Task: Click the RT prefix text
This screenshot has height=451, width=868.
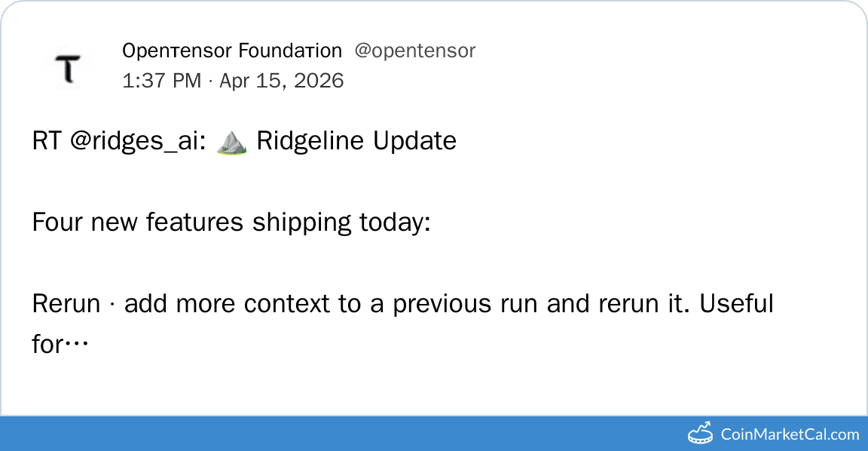Action: (x=47, y=141)
